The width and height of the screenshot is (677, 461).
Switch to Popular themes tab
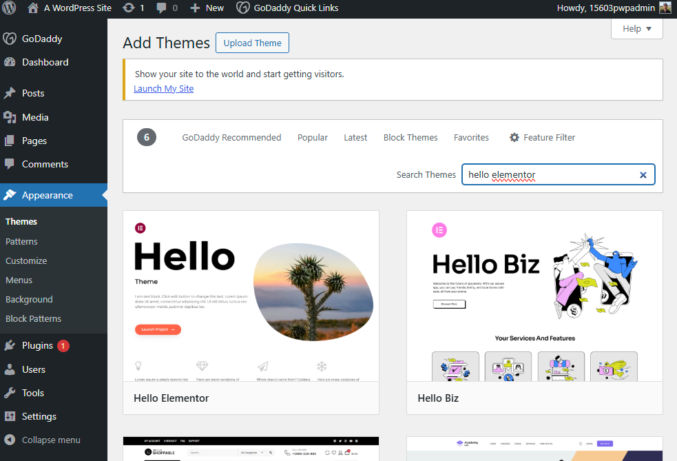click(x=312, y=137)
